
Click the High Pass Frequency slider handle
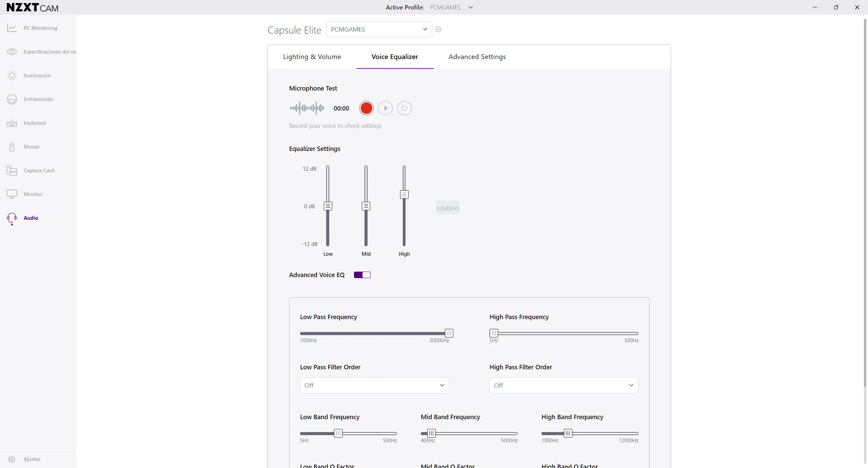point(494,333)
